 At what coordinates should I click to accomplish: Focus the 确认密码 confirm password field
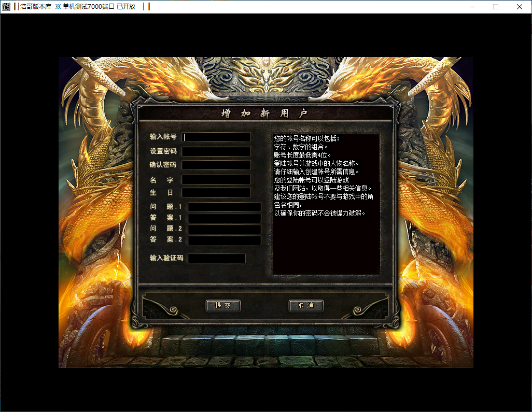(216, 165)
